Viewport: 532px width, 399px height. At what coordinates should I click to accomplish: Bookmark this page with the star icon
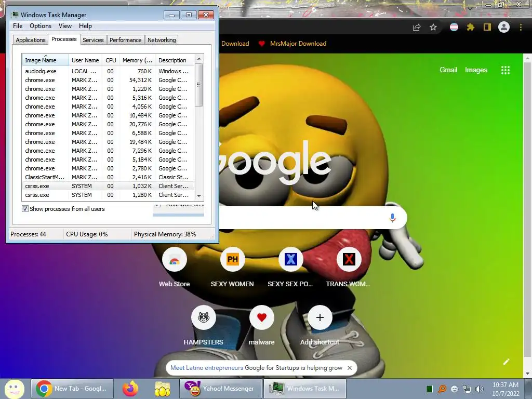(433, 27)
